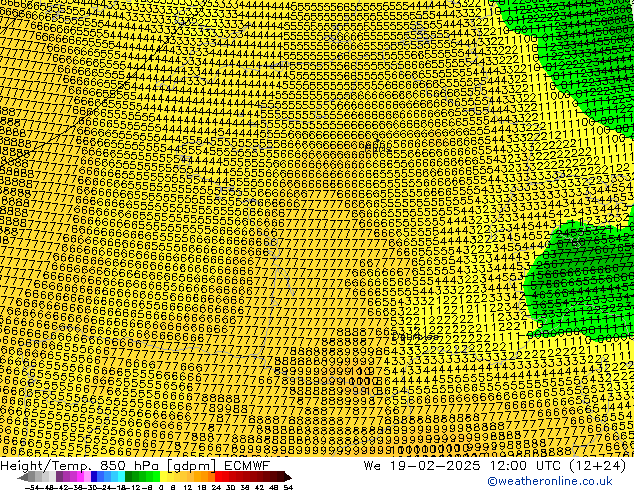Image resolution: width=634 pixels, height=490 pixels.
Task: Open the weatheronline.co.uk copyright link
Action: pos(550,481)
